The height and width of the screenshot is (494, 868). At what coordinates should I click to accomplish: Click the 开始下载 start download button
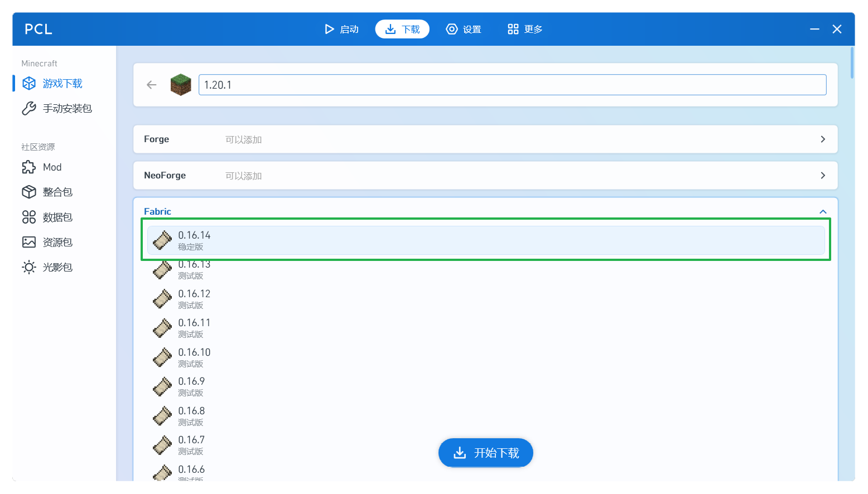tap(486, 453)
